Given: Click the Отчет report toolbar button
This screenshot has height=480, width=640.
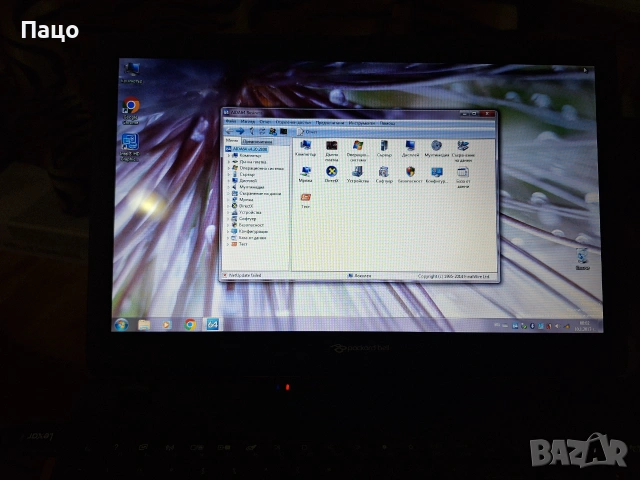Looking at the screenshot, I should pos(307,131).
